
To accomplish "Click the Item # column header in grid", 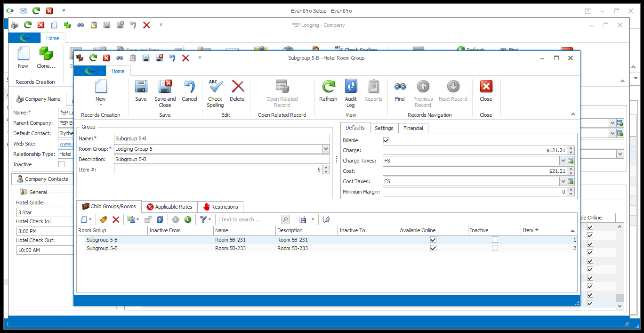I will coord(549,230).
